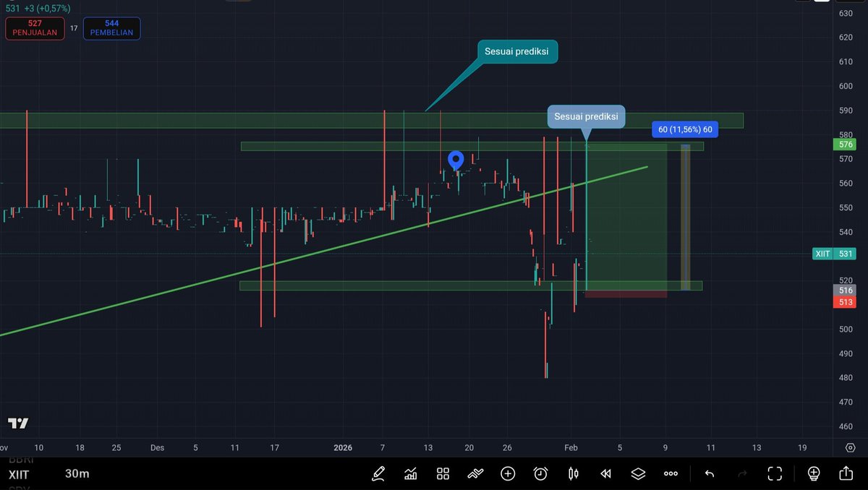Screen dimensions: 868x490
Task: Click the spread value 17
Action: [74, 29]
